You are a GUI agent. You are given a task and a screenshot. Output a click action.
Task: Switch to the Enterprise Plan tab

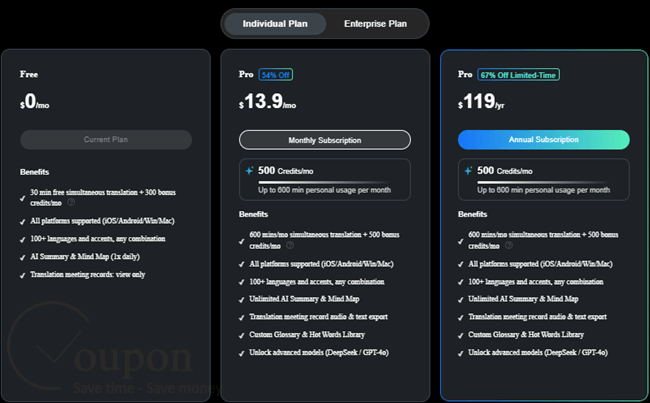(375, 24)
